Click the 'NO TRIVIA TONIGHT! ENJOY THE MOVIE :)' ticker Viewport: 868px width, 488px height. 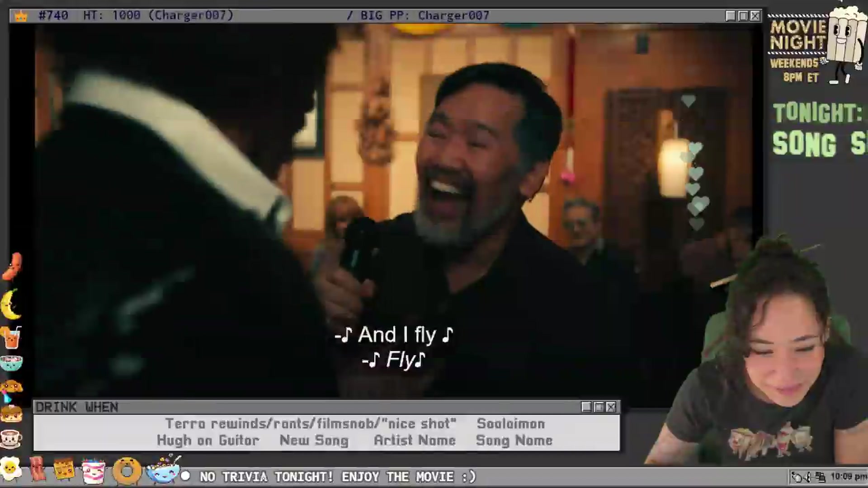tap(338, 477)
